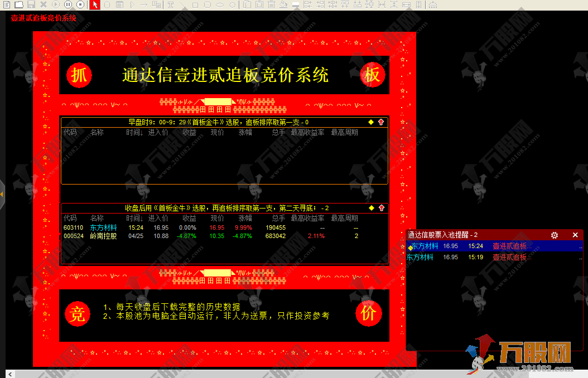Image resolution: width=588 pixels, height=378 pixels.
Task: Click the Run (play) icon on the toolbar
Action: pyautogui.click(x=55, y=5)
